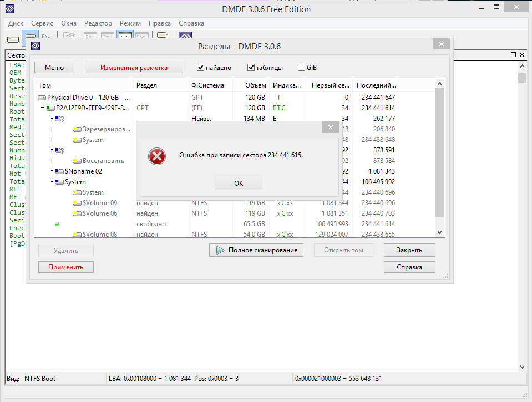
Task: Click the Восстановить volume icon
Action: point(77,161)
